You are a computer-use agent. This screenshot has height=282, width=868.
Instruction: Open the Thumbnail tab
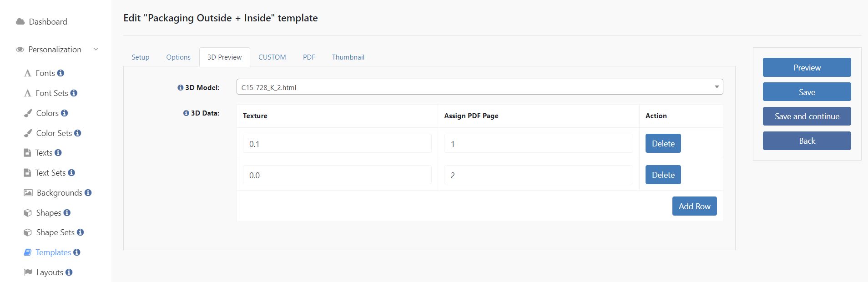tap(348, 57)
